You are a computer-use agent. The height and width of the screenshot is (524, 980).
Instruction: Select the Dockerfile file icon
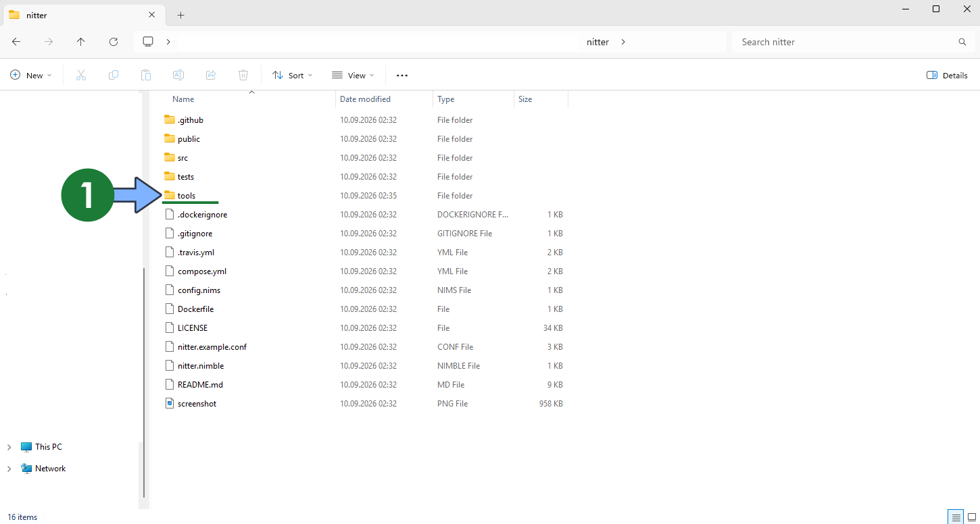(170, 309)
